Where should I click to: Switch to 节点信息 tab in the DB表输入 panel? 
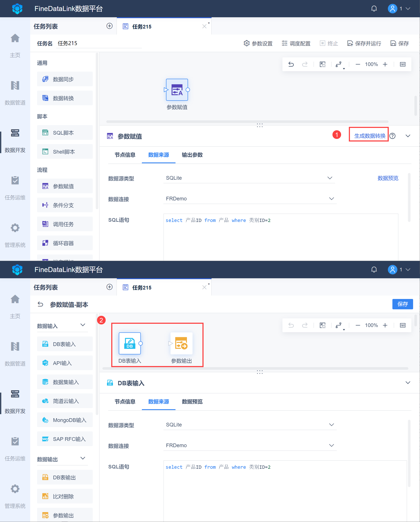(125, 401)
